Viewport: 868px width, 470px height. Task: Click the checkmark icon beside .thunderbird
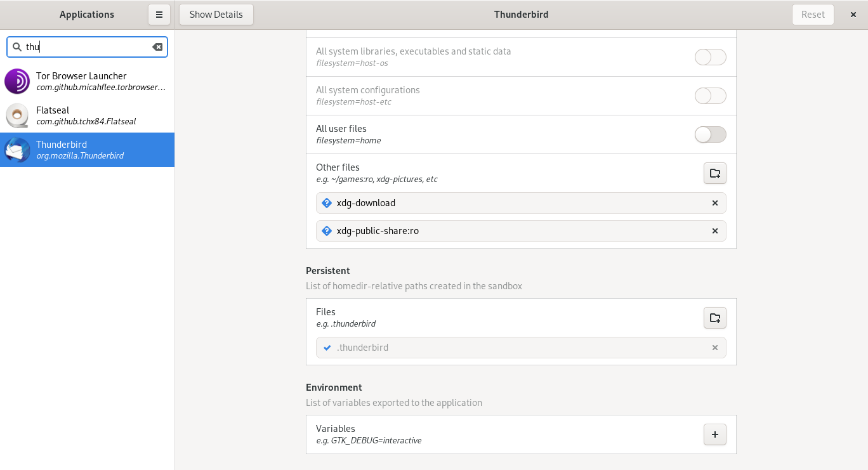point(327,348)
